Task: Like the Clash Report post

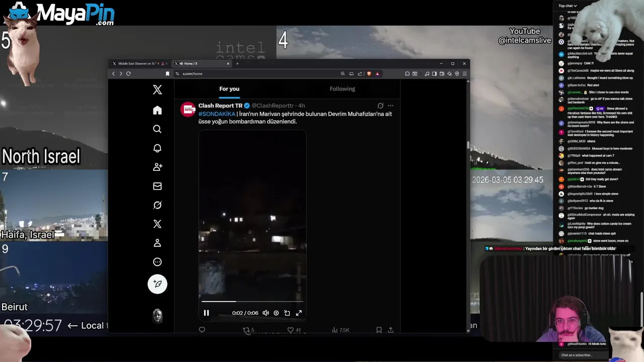Action: click(x=294, y=330)
